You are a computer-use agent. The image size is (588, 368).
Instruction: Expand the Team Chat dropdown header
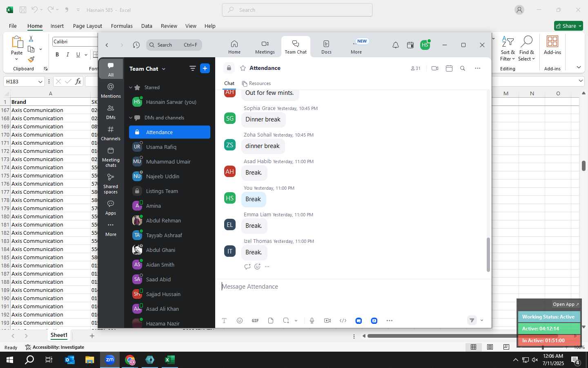coord(147,69)
